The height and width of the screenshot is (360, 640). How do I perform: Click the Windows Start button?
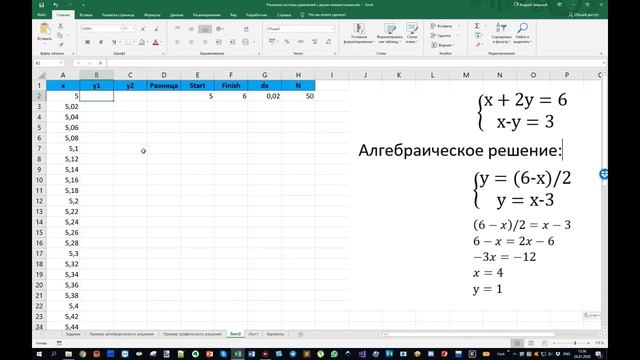39,353
